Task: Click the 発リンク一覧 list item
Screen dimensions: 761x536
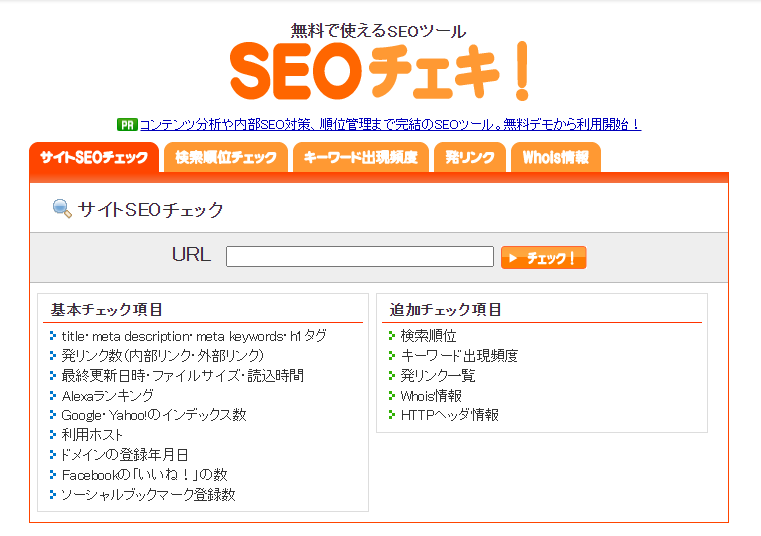Action: pos(438,375)
